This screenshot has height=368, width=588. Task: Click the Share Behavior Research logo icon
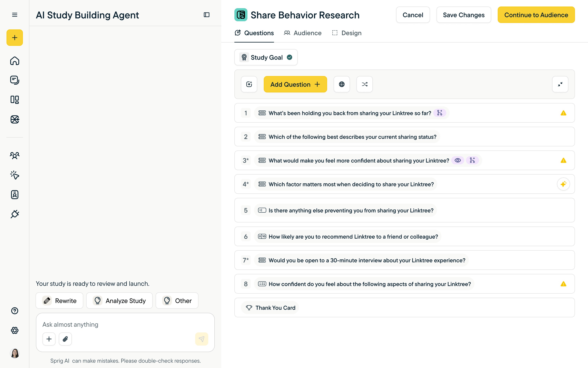241,15
